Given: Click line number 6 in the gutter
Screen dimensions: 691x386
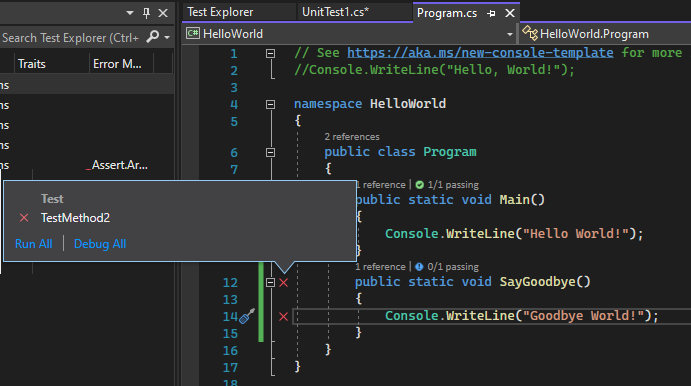Looking at the screenshot, I should pyautogui.click(x=234, y=153).
